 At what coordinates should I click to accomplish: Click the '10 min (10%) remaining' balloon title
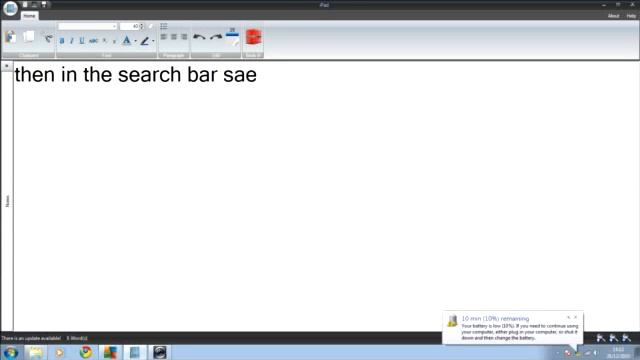[495, 319]
